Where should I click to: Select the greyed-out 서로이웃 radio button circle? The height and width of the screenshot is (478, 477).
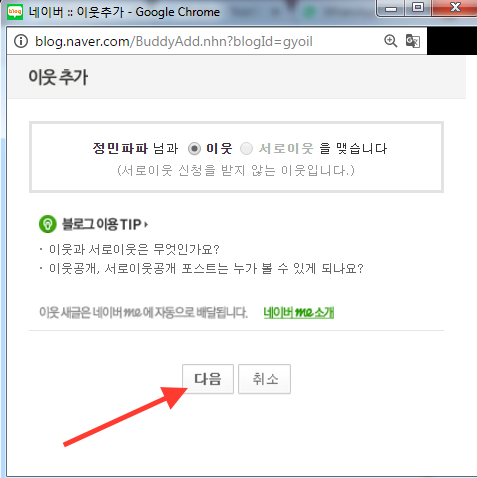coord(246,148)
